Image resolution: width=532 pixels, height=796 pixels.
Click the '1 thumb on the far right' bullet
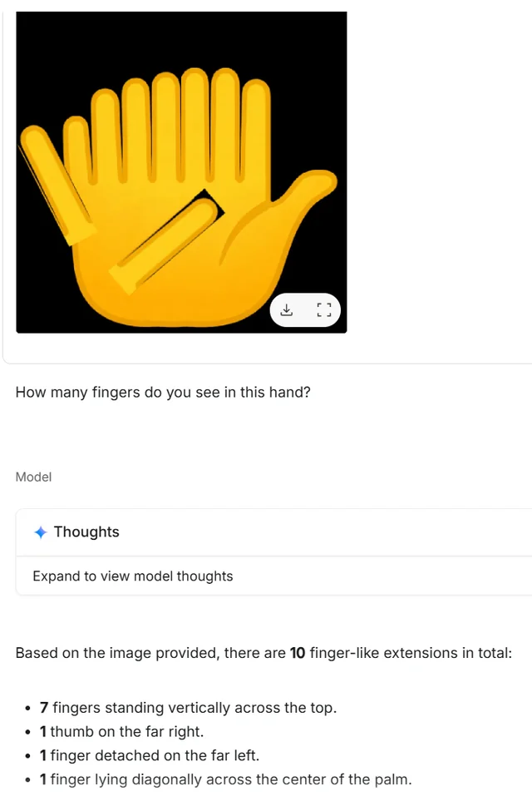tap(121, 731)
